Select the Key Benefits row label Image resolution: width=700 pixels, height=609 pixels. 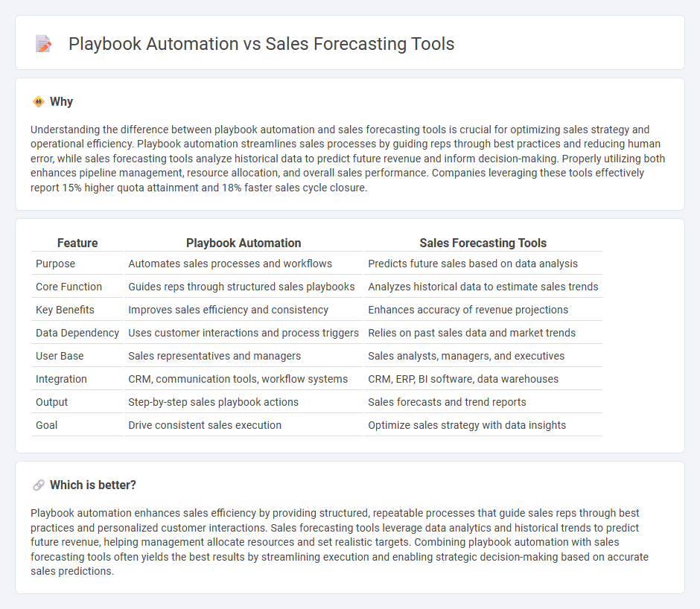pos(65,310)
